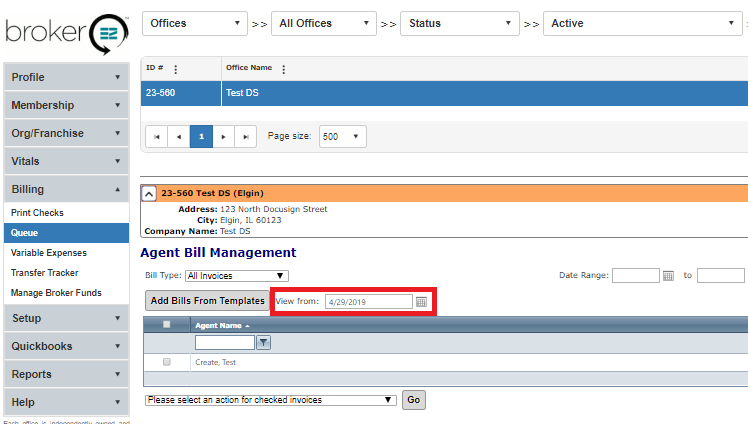Go to first page of office grid

point(157,137)
